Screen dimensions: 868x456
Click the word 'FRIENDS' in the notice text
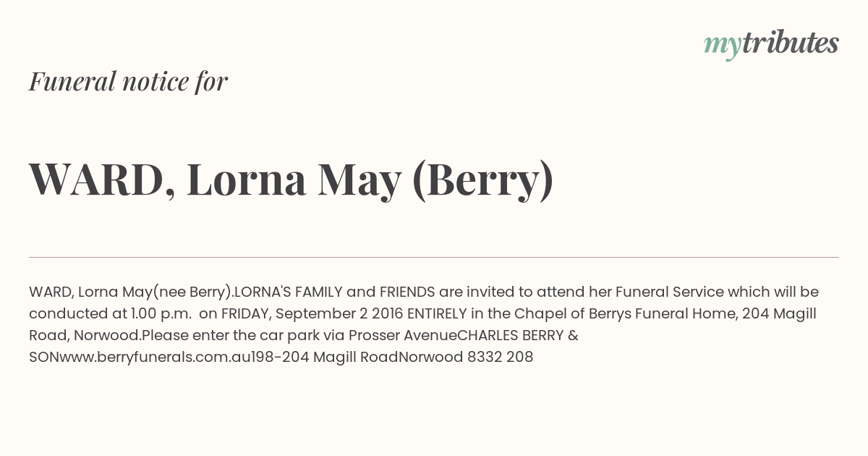click(x=407, y=292)
